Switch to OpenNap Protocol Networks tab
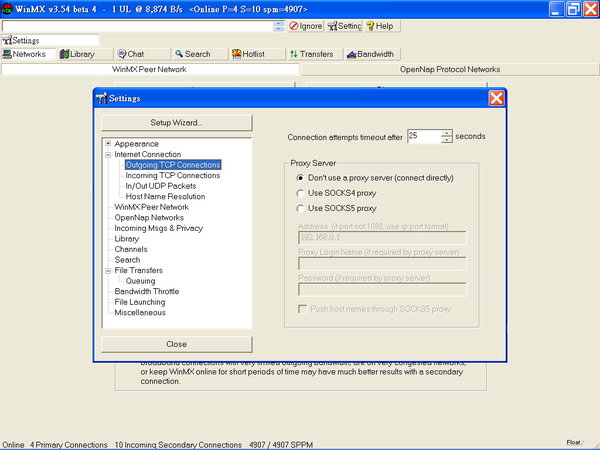Screen dimensions: 600x450 [450, 69]
